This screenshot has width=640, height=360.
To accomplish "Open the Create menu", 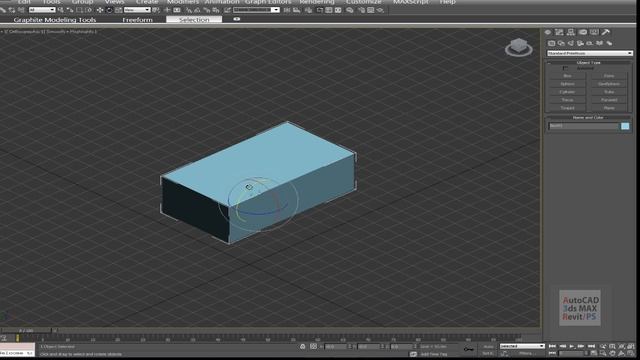I will [x=147, y=2].
